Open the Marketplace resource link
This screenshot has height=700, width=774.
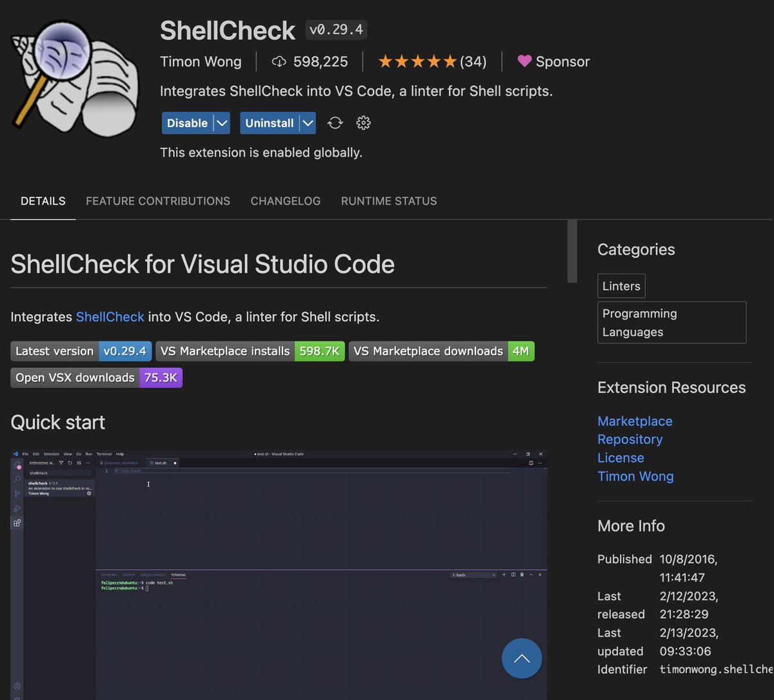635,421
